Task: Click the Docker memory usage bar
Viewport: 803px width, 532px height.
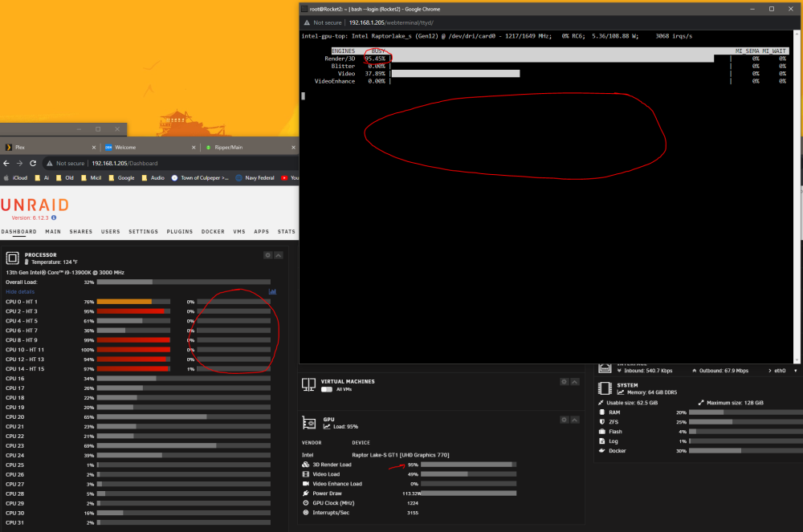Action: [746, 451]
